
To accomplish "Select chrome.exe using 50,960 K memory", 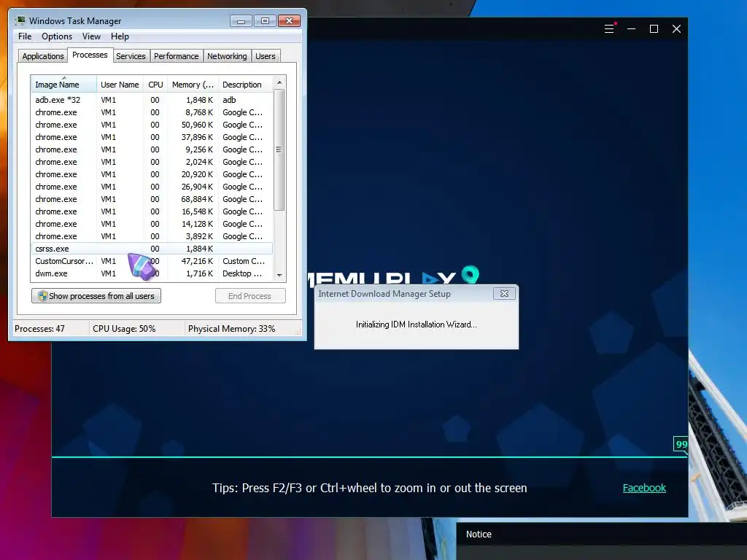I will [x=152, y=125].
